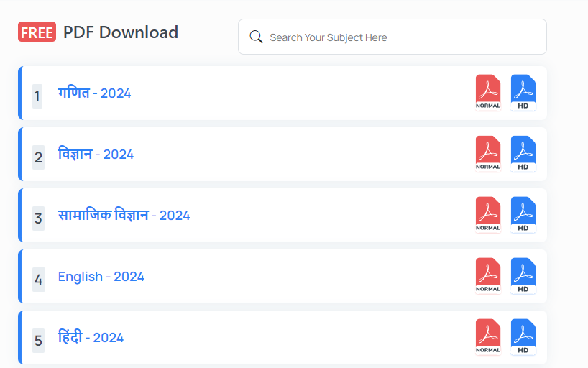Open the गणित - 2024 link
The image size is (588, 368).
(94, 93)
